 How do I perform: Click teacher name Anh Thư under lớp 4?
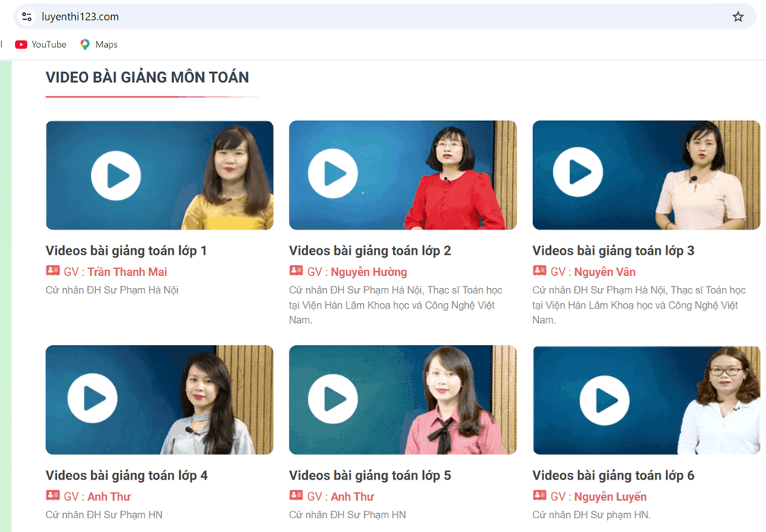[x=109, y=496]
